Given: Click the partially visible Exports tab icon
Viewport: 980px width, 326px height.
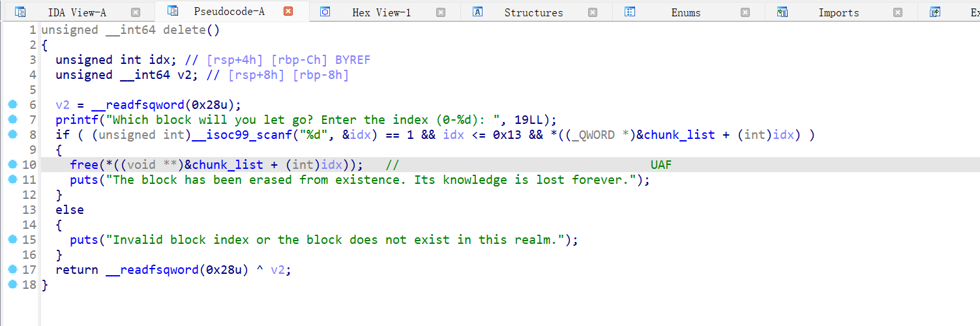Looking at the screenshot, I should click(x=935, y=12).
